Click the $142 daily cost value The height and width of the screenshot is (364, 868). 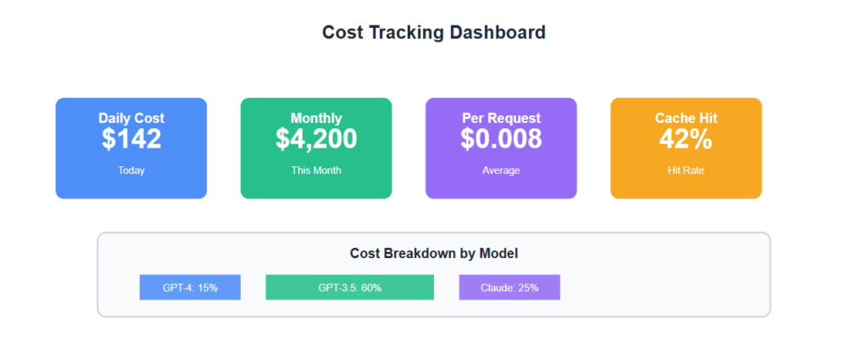(131, 139)
